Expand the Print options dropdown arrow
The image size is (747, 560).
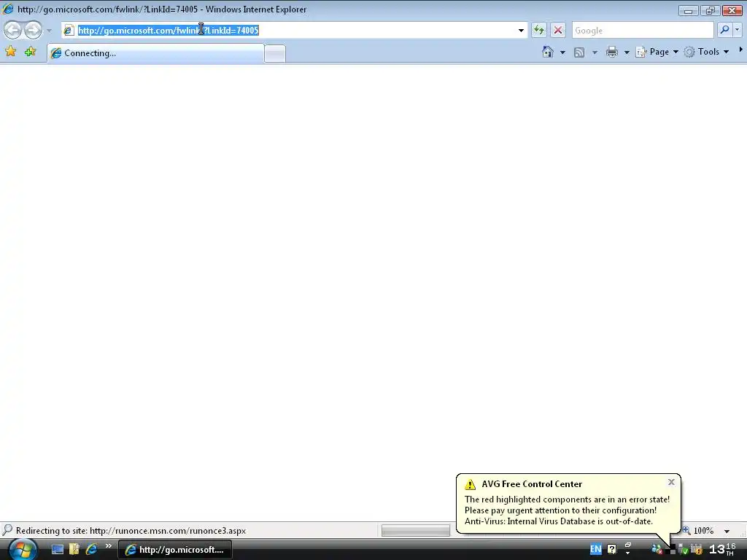pos(627,52)
